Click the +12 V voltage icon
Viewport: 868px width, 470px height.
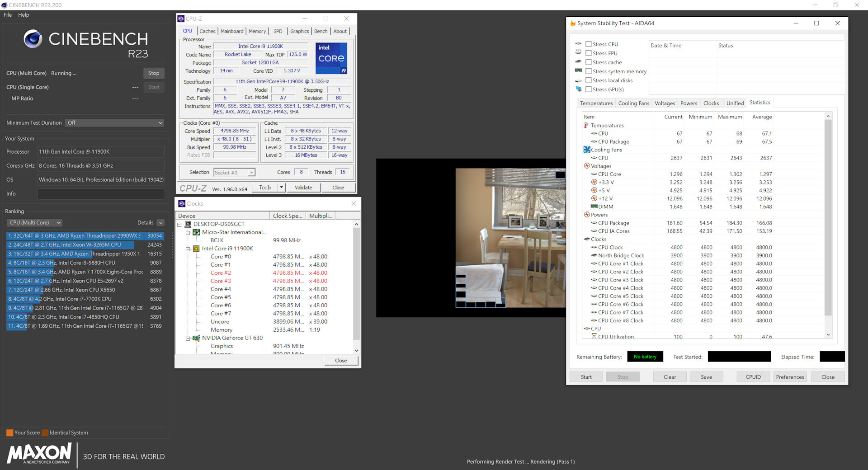coord(594,198)
